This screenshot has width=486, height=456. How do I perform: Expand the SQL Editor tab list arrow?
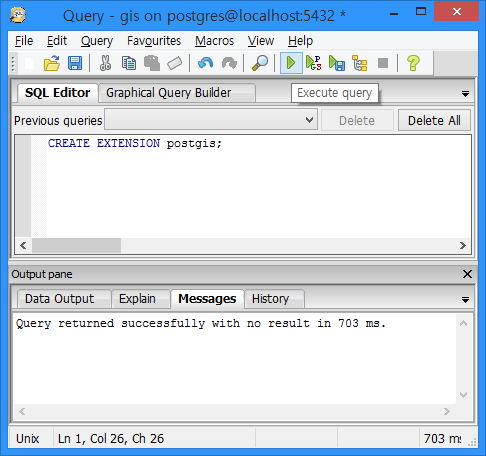point(465,94)
